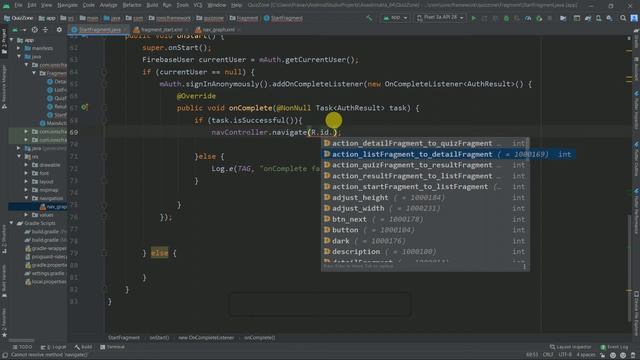The height and width of the screenshot is (360, 640).
Task: Open the Logcat tool window
Action: coord(53,347)
